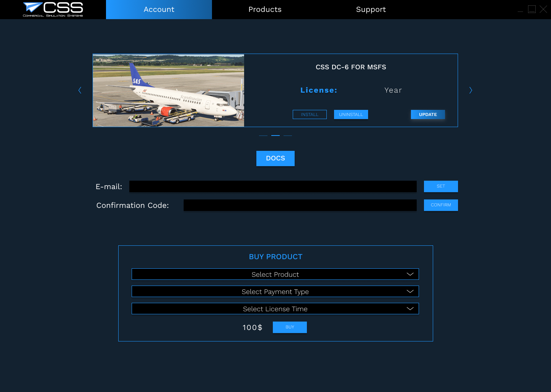Click the CONFIRM button
Screen dimensions: 551x392
441,205
